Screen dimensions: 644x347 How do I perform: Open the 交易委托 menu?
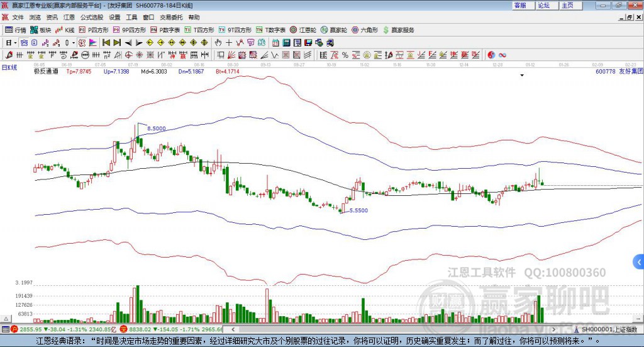171,17
